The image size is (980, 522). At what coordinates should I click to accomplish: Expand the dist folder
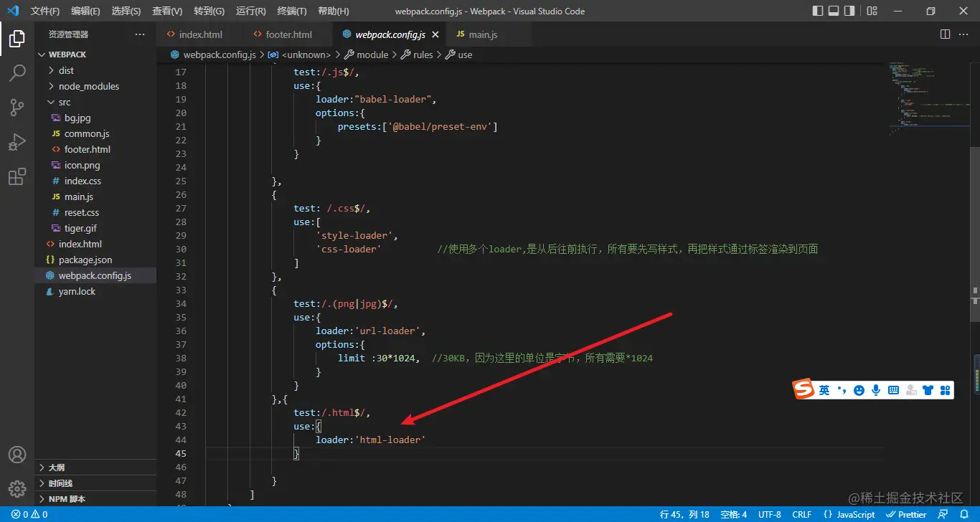[95, 70]
